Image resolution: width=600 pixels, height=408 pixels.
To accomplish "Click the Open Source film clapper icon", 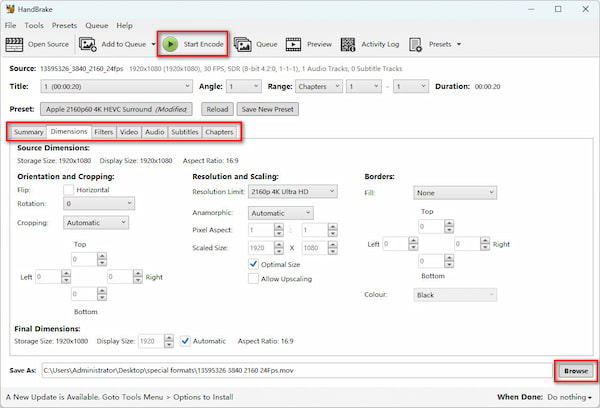I will coord(14,44).
